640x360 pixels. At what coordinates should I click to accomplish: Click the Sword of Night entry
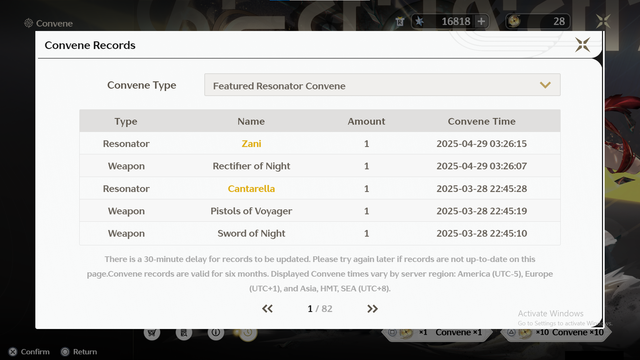pos(251,233)
